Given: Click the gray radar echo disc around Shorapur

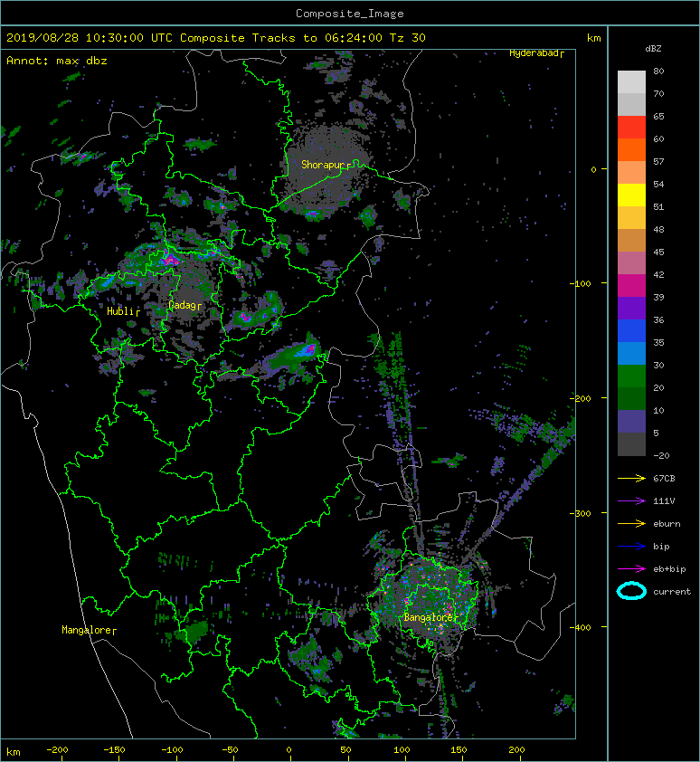Looking at the screenshot, I should (x=325, y=167).
